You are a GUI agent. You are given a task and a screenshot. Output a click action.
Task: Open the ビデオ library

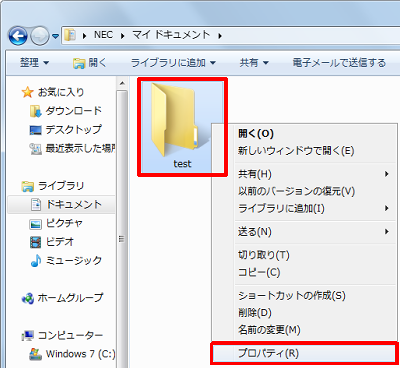coord(60,242)
